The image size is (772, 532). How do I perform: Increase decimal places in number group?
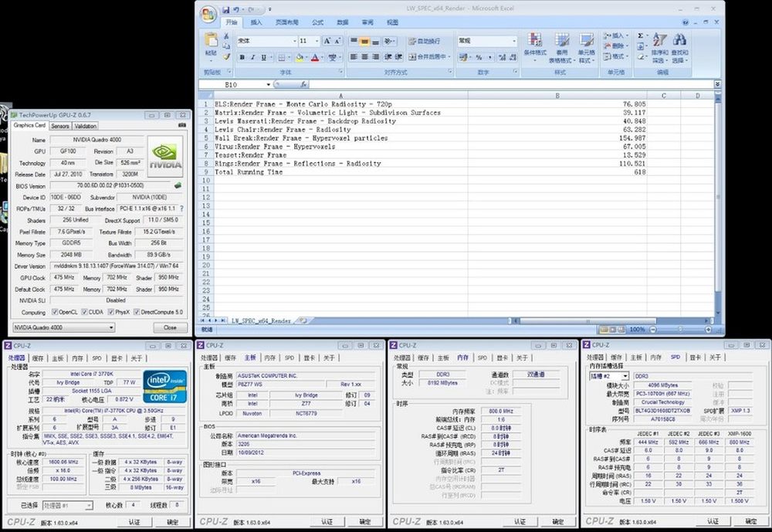pyautogui.click(x=502, y=58)
